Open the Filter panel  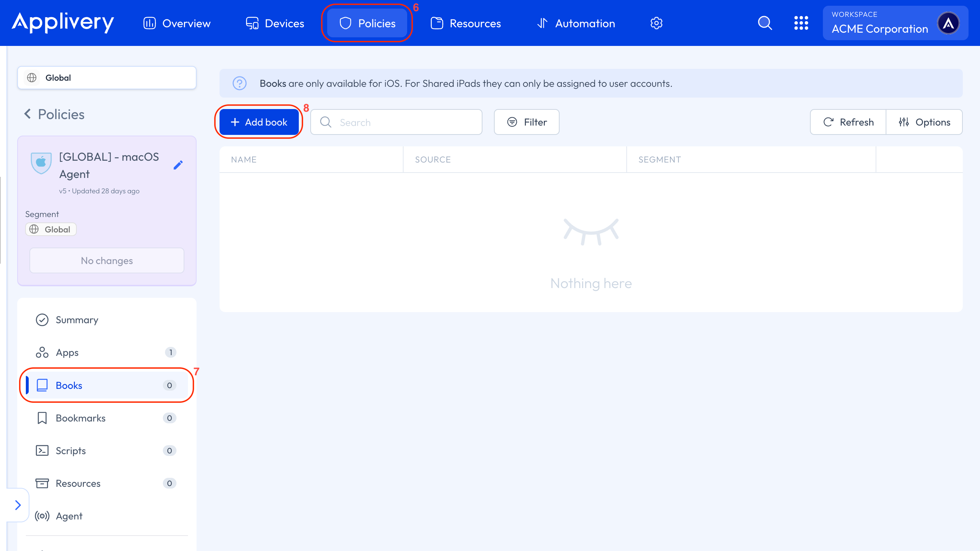click(x=527, y=122)
